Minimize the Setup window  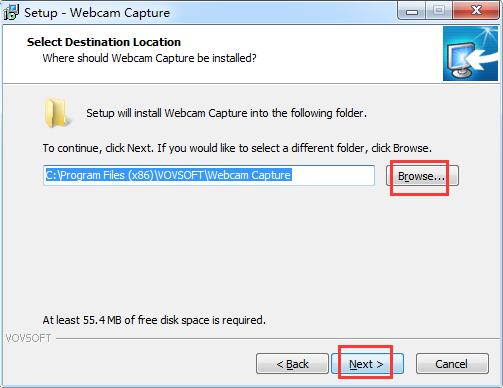pos(412,11)
